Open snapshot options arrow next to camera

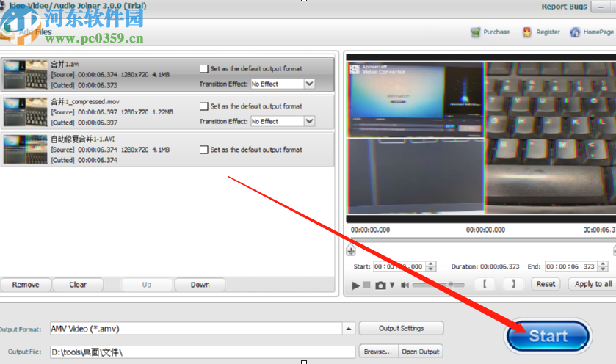coord(392,285)
